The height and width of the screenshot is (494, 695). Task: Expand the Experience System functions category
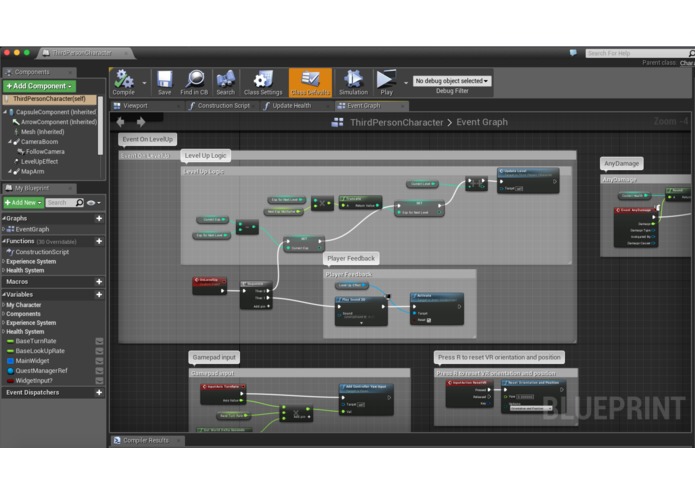pyautogui.click(x=4, y=261)
